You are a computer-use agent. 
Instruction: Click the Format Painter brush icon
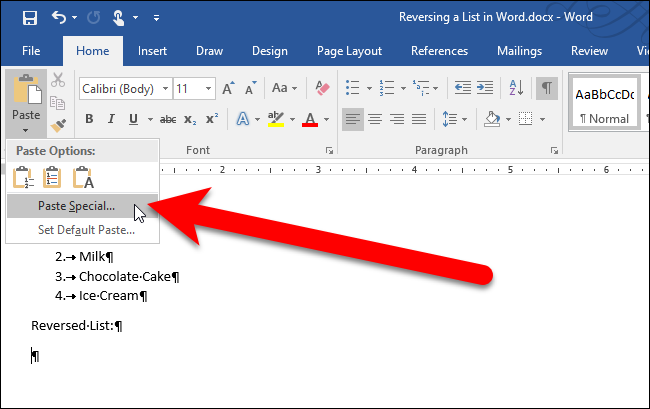58,125
